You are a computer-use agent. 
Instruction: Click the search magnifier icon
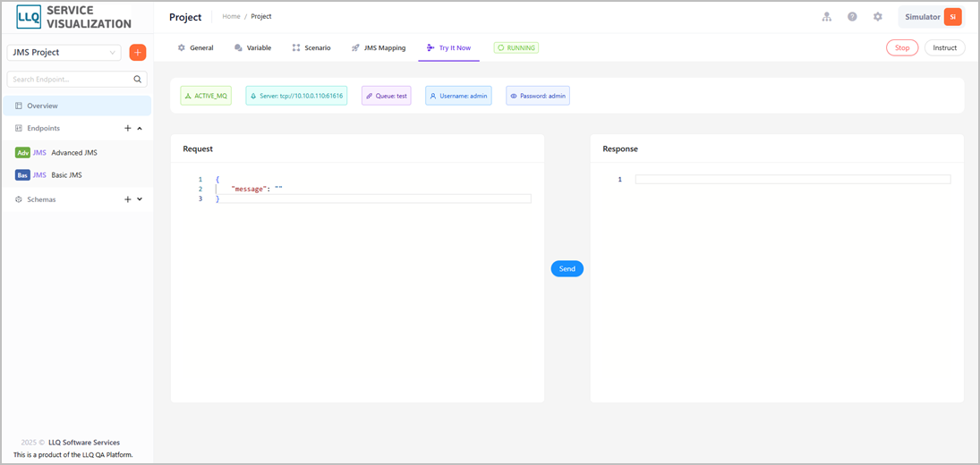138,80
